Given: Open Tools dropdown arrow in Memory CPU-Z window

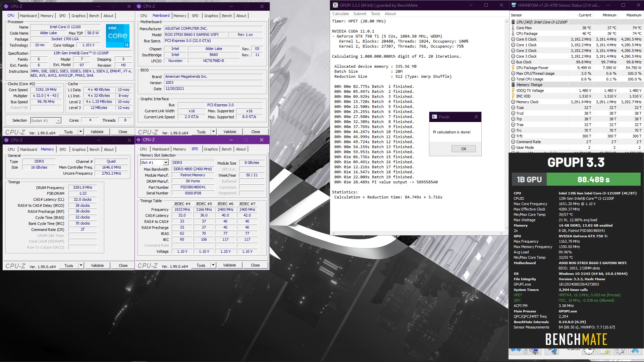Looking at the screenshot, I should (81, 265).
